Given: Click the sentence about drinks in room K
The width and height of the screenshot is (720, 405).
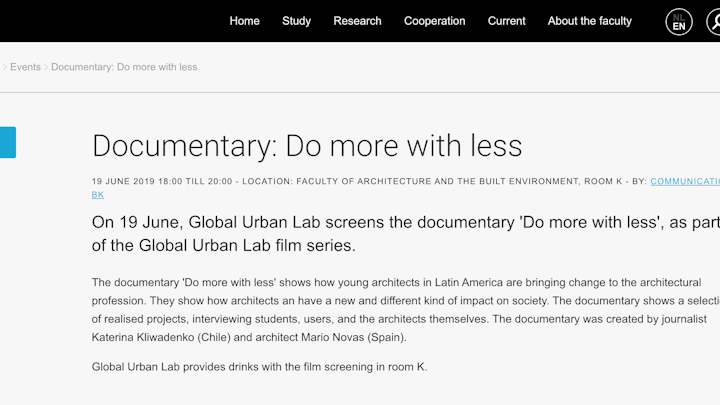Looking at the screenshot, I should pyautogui.click(x=259, y=367).
